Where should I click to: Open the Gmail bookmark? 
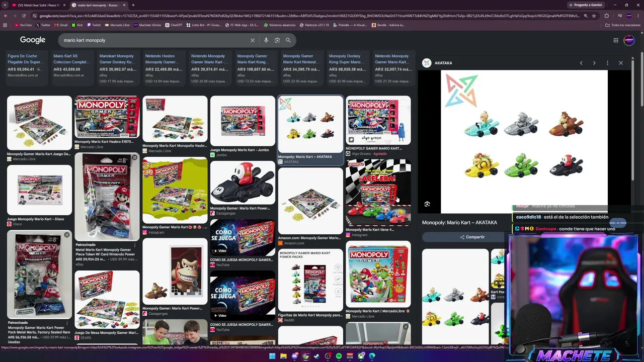pyautogui.click(x=61, y=25)
